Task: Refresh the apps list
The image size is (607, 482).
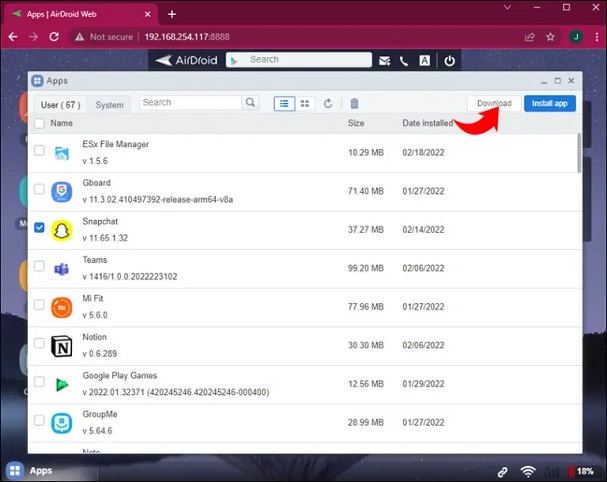Action: click(x=328, y=103)
